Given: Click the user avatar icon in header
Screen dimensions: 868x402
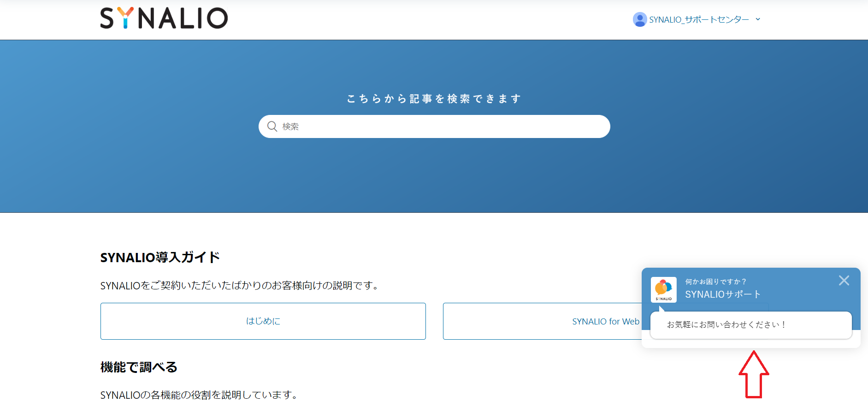Looking at the screenshot, I should (x=639, y=19).
